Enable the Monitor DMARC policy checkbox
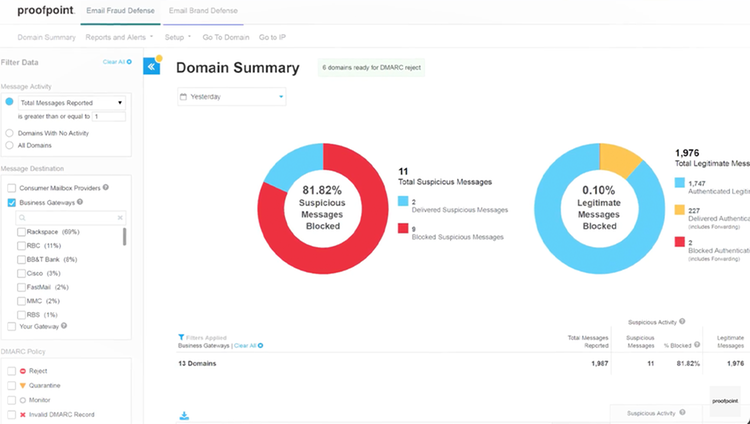The width and height of the screenshot is (750, 424). [x=11, y=400]
